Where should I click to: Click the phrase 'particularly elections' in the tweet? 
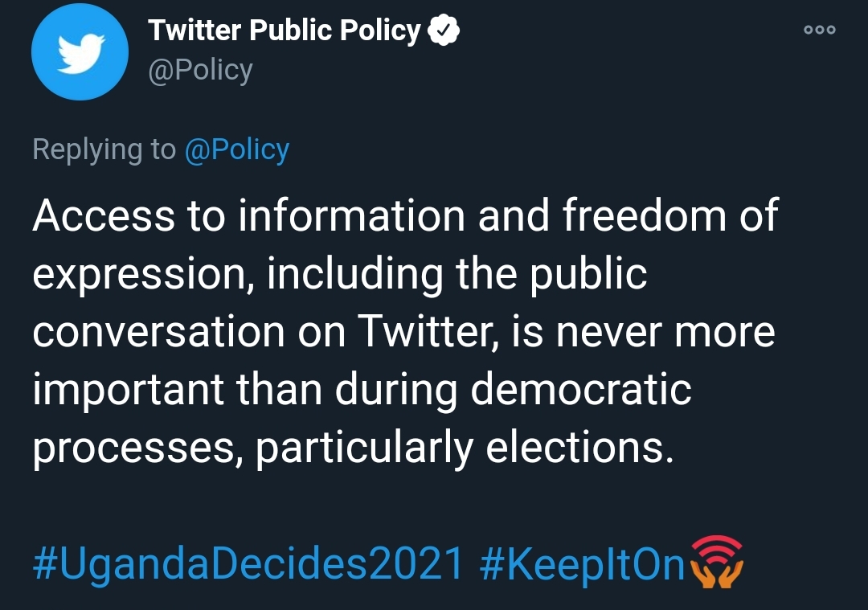click(464, 448)
